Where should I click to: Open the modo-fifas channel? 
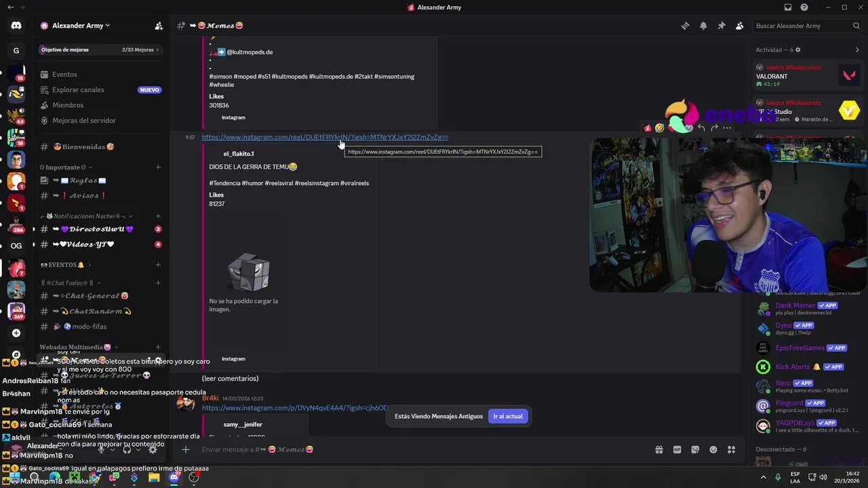point(100,327)
